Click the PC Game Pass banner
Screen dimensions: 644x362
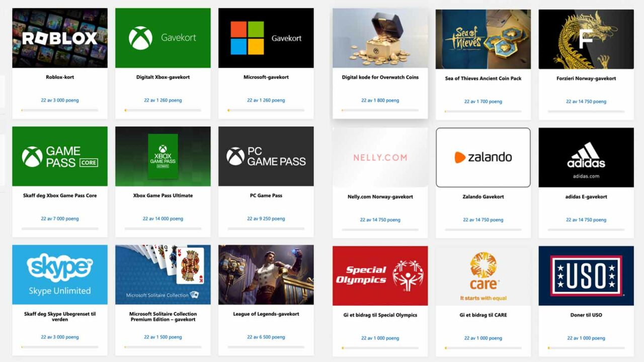(266, 156)
